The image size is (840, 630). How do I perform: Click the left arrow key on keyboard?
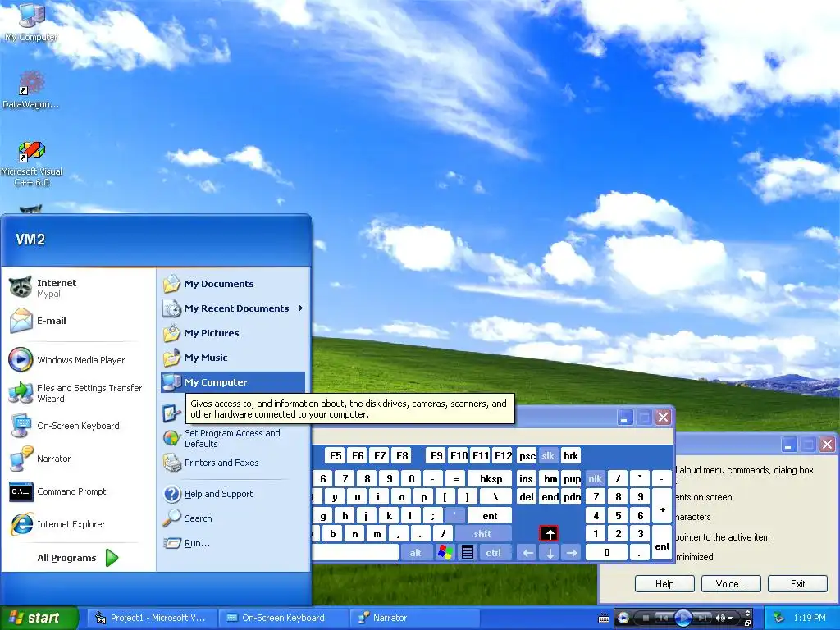(x=527, y=552)
